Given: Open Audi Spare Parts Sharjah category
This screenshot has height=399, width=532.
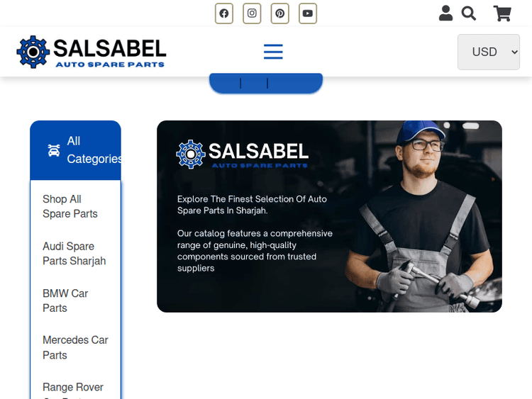Looking at the screenshot, I should 74,254.
